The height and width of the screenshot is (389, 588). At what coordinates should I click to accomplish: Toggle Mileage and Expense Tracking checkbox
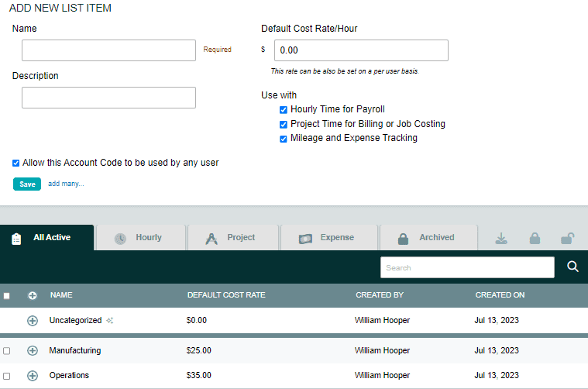pos(284,139)
